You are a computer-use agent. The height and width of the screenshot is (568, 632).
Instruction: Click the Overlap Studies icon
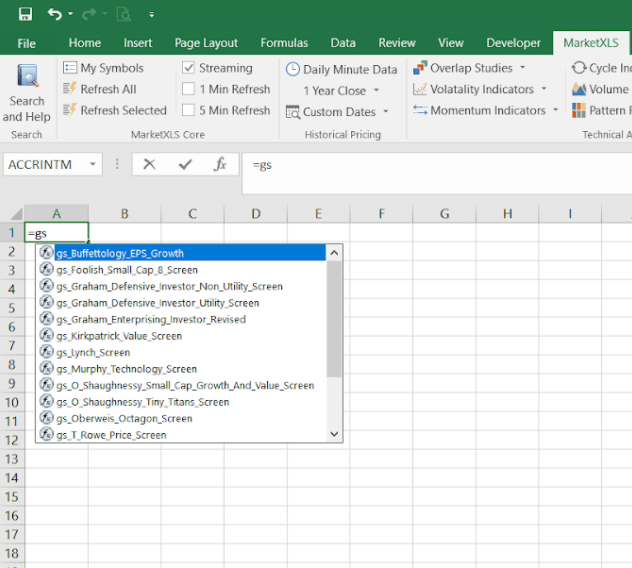[420, 68]
